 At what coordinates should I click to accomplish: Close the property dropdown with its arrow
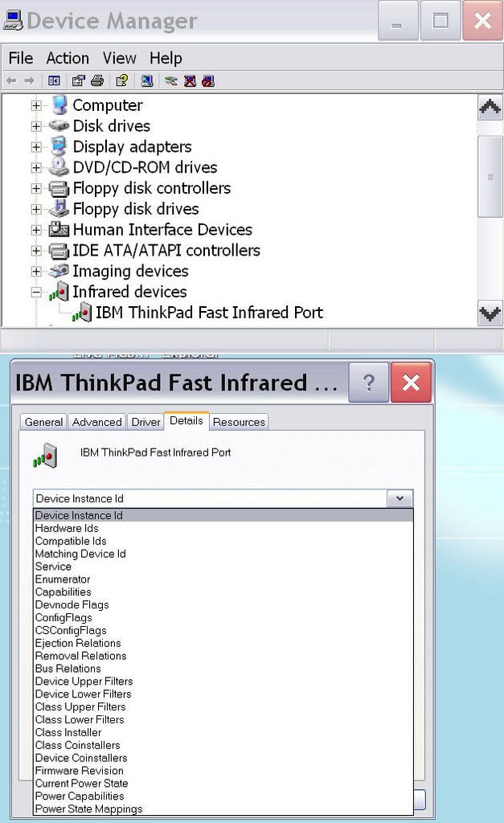(400, 498)
